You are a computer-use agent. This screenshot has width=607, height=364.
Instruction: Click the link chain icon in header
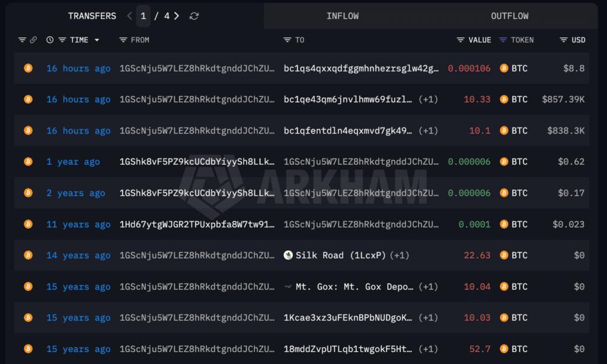(33, 40)
